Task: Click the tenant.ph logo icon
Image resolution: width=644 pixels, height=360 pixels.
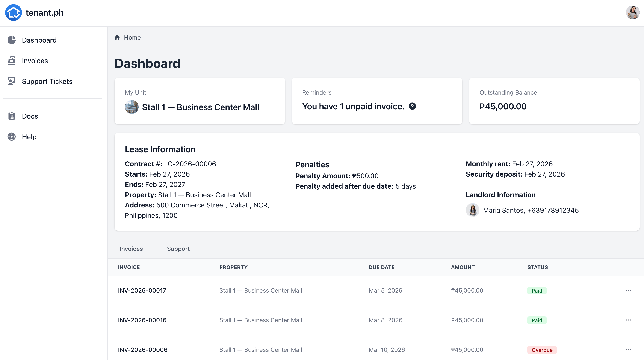Action: [x=14, y=12]
